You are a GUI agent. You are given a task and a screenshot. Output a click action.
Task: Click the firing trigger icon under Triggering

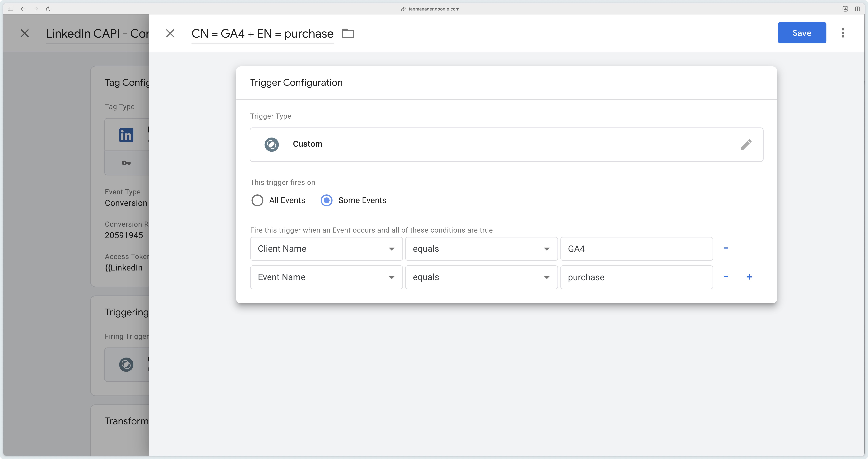pos(126,364)
